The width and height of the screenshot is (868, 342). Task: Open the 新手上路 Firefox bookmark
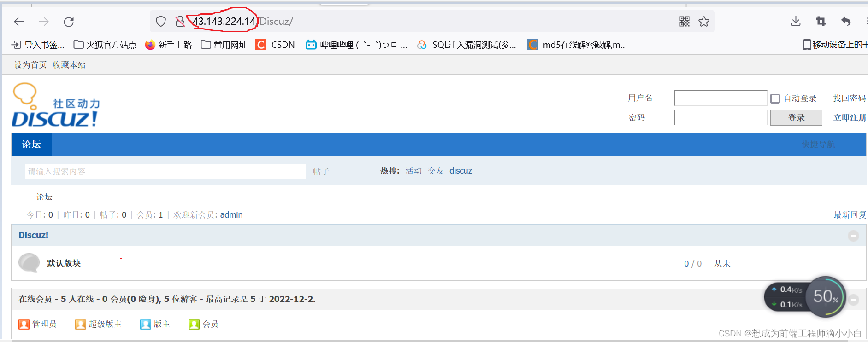(168, 45)
